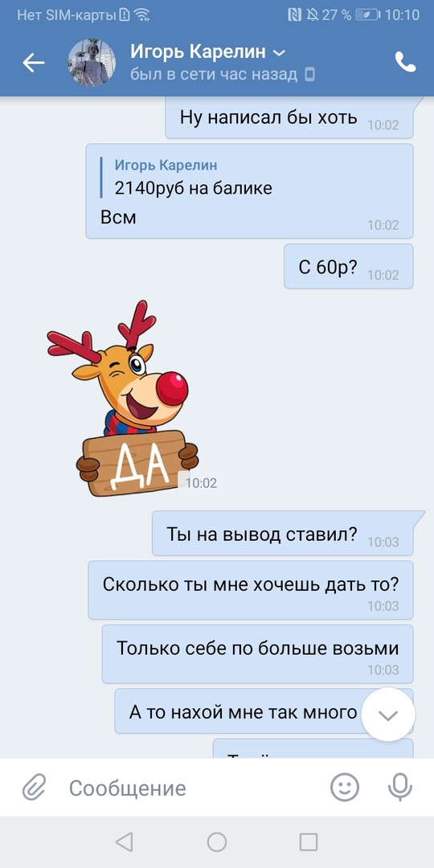This screenshot has height=868, width=434.
Task: Start a voice call with phone icon
Action: [405, 63]
